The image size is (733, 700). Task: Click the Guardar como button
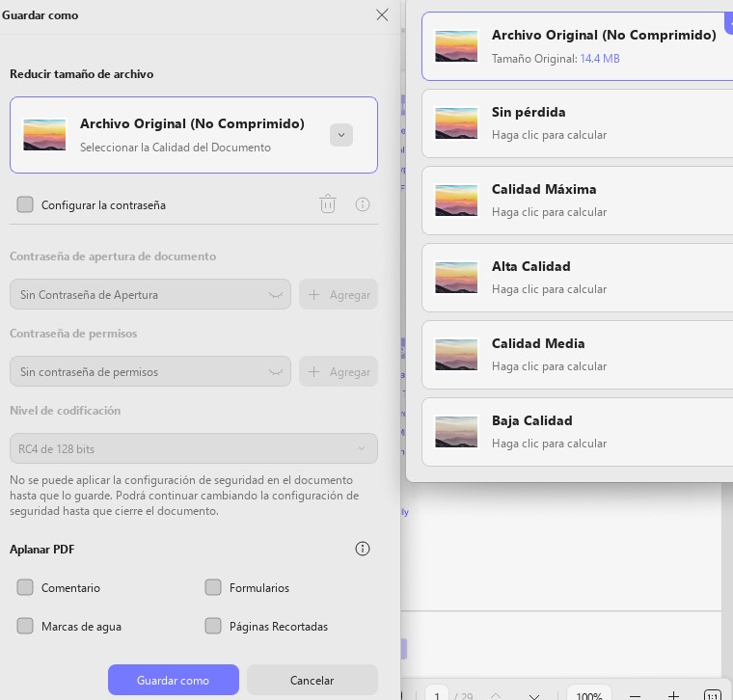tap(173, 680)
